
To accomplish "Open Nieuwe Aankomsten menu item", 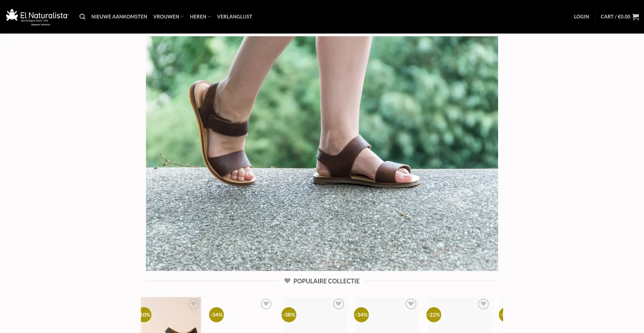I will (119, 17).
